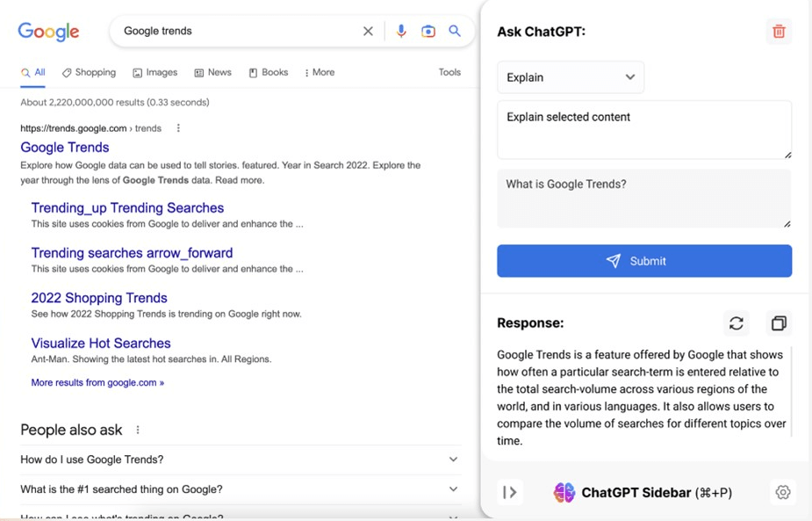Expand 'How do I use Google Trends?'
Image resolution: width=812 pixels, height=521 pixels.
241,459
